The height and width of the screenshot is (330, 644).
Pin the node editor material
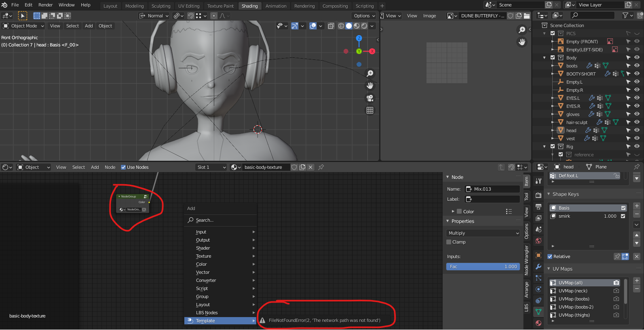(321, 167)
